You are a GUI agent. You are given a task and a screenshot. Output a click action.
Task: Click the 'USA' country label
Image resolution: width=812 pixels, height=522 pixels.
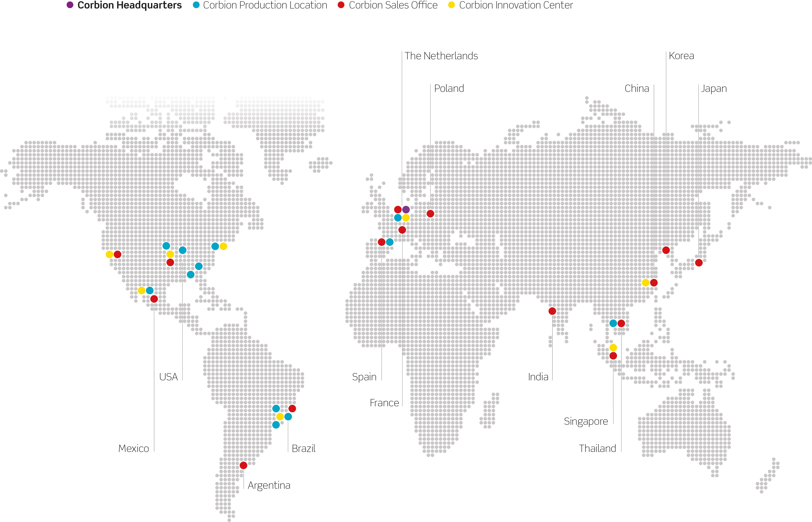tap(169, 377)
